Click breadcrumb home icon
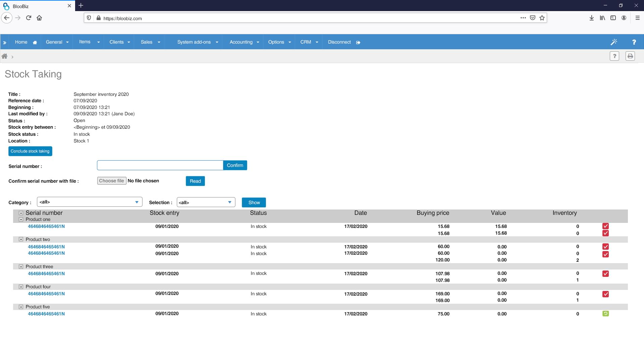Image resolution: width=644 pixels, height=362 pixels. pos(4,56)
